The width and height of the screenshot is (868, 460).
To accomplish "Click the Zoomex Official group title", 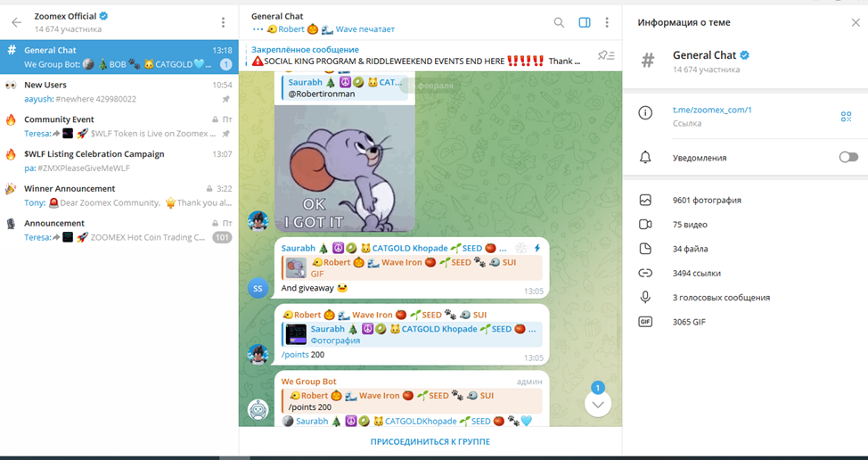I will 65,17.
